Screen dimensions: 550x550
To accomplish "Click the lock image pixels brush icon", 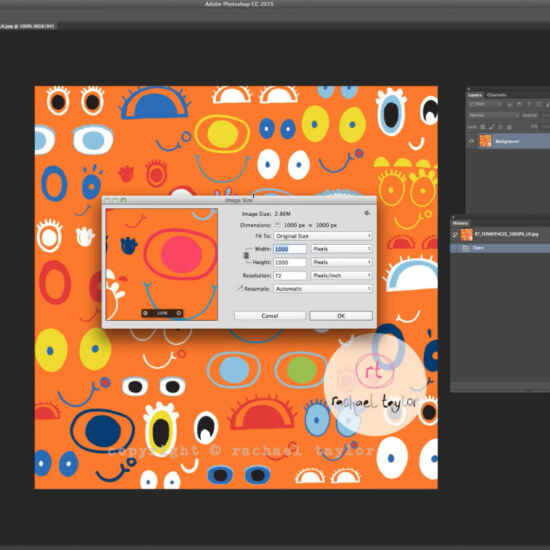I will click(x=492, y=127).
